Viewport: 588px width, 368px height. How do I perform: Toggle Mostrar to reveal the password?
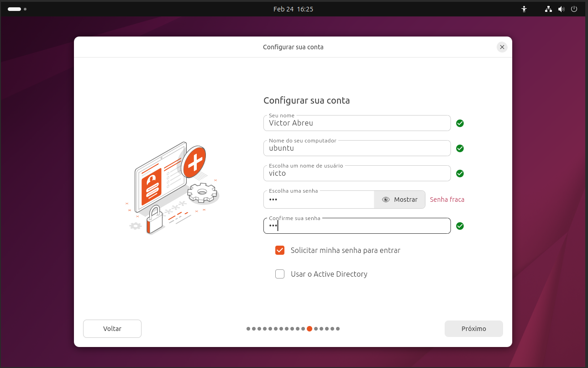[399, 200]
